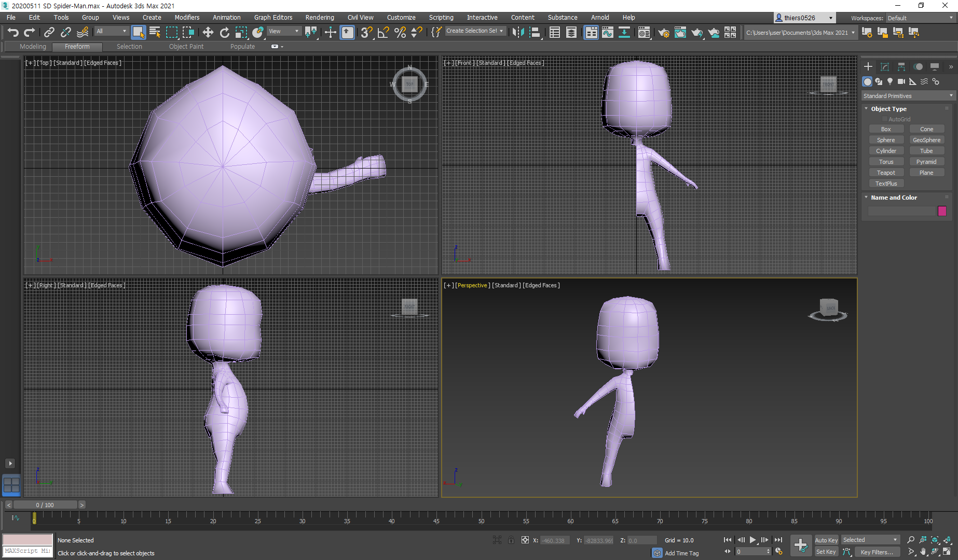Viewport: 958px width, 560px height.
Task: Toggle Set Key mode
Action: tap(826, 552)
